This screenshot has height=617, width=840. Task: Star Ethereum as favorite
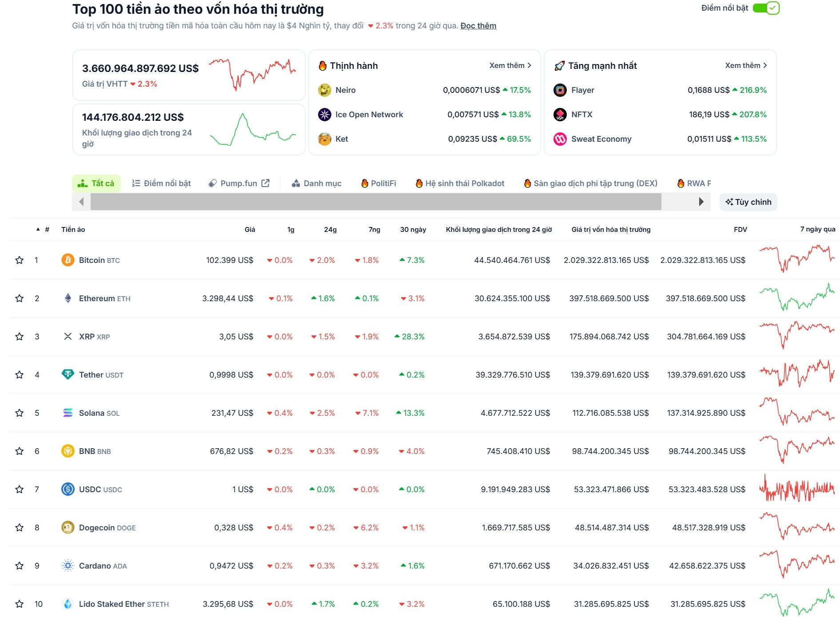click(19, 299)
